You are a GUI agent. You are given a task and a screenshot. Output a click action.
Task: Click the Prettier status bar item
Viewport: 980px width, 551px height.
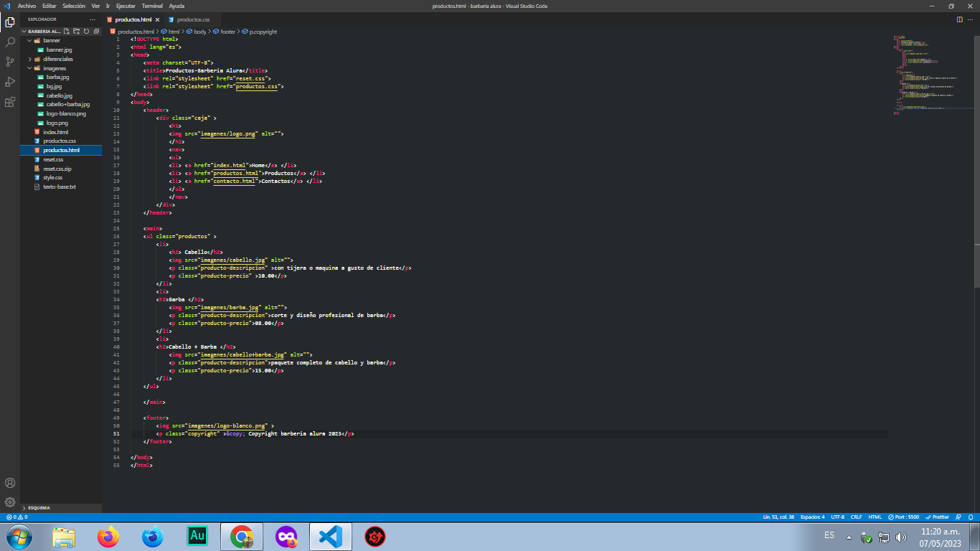[937, 517]
